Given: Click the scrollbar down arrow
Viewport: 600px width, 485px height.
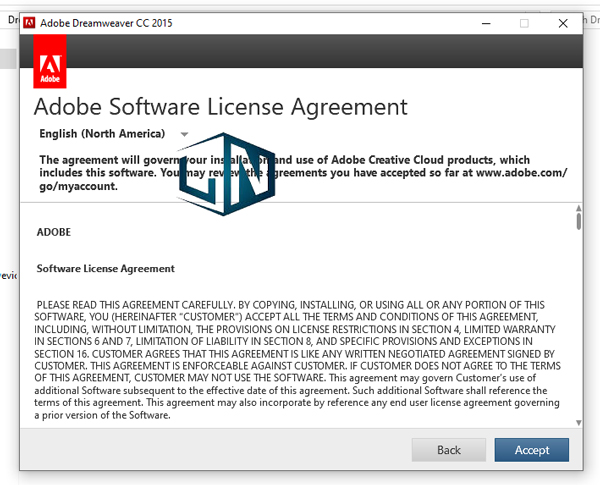Looking at the screenshot, I should [579, 423].
